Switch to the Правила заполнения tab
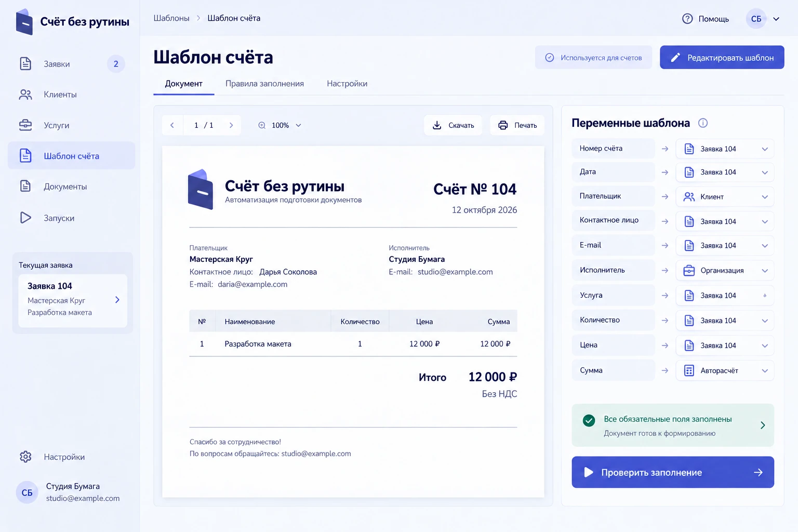Image resolution: width=798 pixels, height=532 pixels. coord(264,84)
